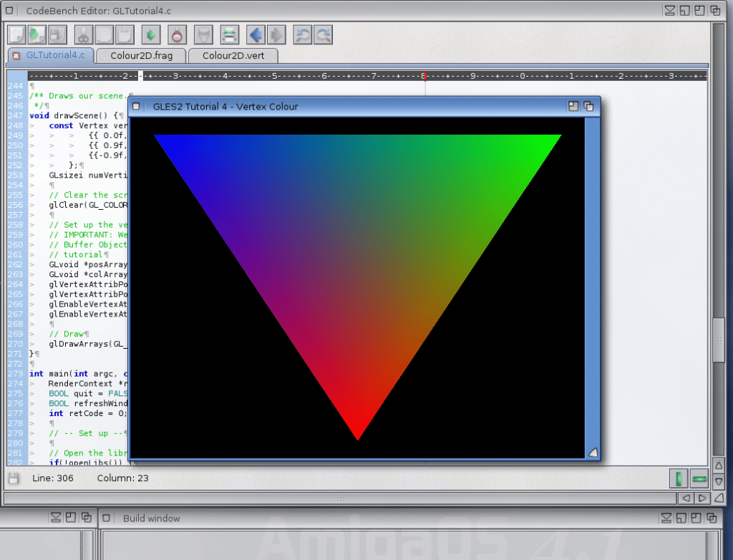Click the GLES2 Tutorial 4 window resize gadget
733x560 pixels.
593,453
